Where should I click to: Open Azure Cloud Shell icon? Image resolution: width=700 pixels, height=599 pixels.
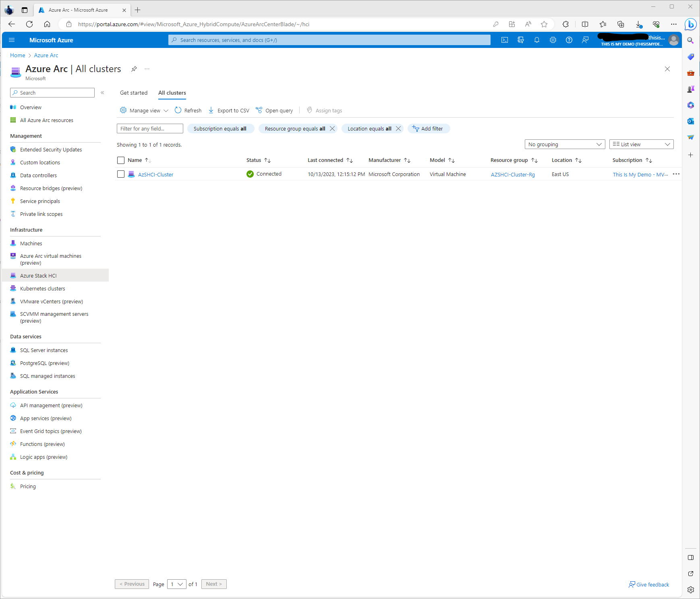click(x=505, y=40)
